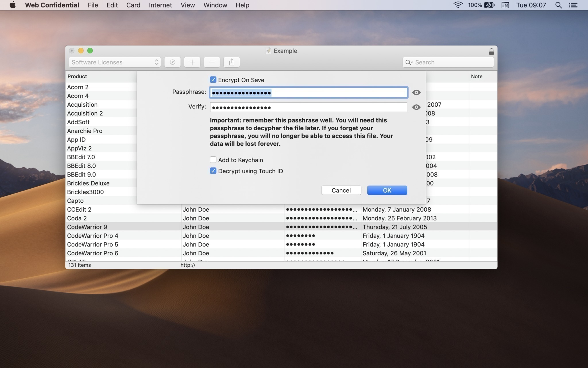Open the Edit menu
Viewport: 588px width, 368px height.
coord(112,5)
